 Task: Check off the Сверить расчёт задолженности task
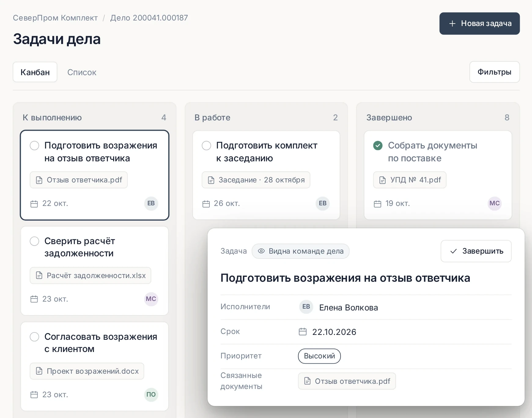pyautogui.click(x=35, y=241)
